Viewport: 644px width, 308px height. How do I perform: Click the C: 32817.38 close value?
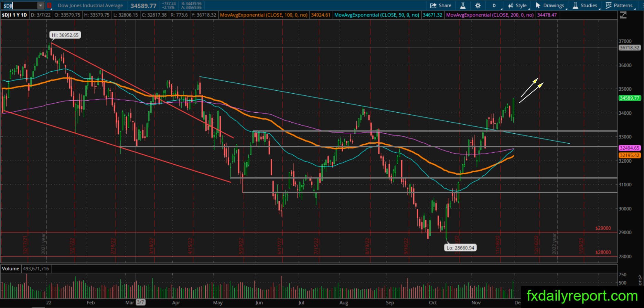pos(154,15)
